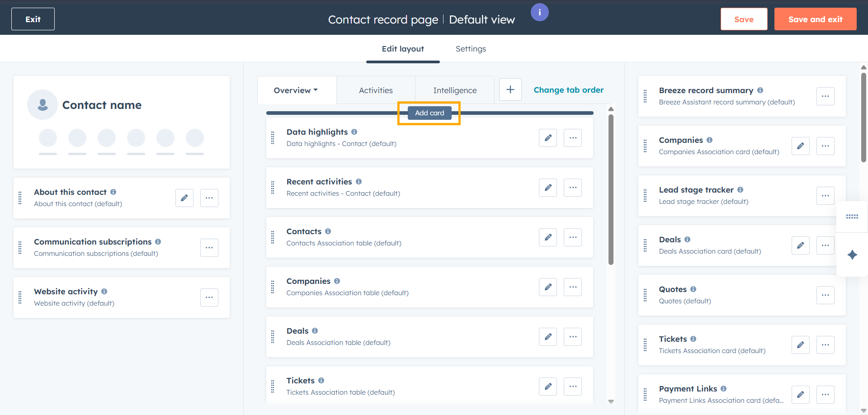Show info tooltip for Lead stage tracker
The image size is (868, 415).
click(740, 190)
